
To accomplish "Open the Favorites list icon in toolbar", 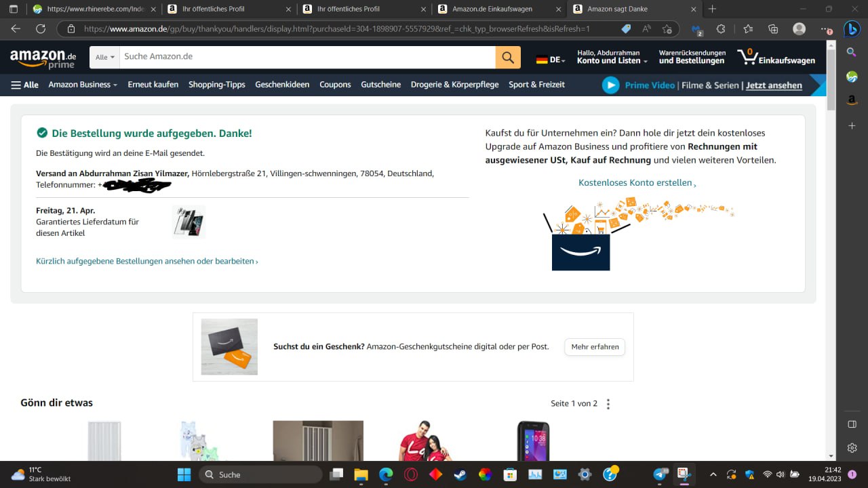I will (x=748, y=29).
